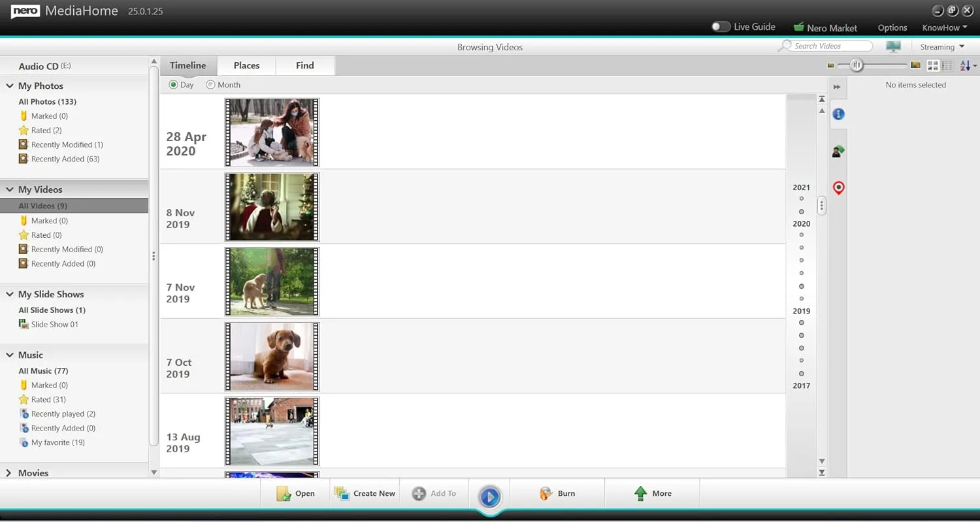Click the face tagging icon on right panel
This screenshot has height=522, width=980.
(838, 151)
